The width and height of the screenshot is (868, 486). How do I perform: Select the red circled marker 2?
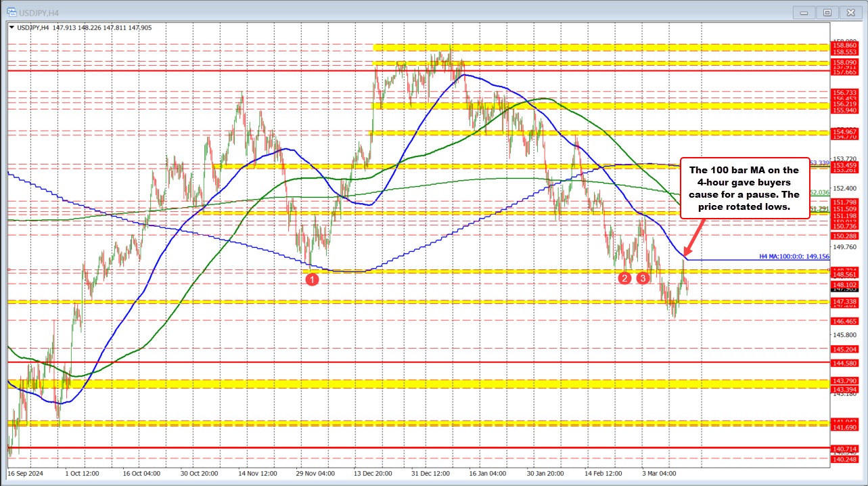coord(624,278)
